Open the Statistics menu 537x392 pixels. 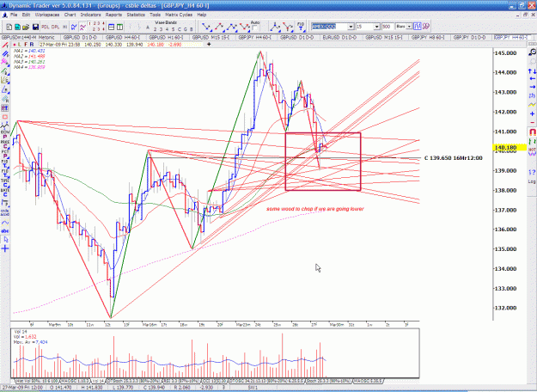(x=136, y=15)
